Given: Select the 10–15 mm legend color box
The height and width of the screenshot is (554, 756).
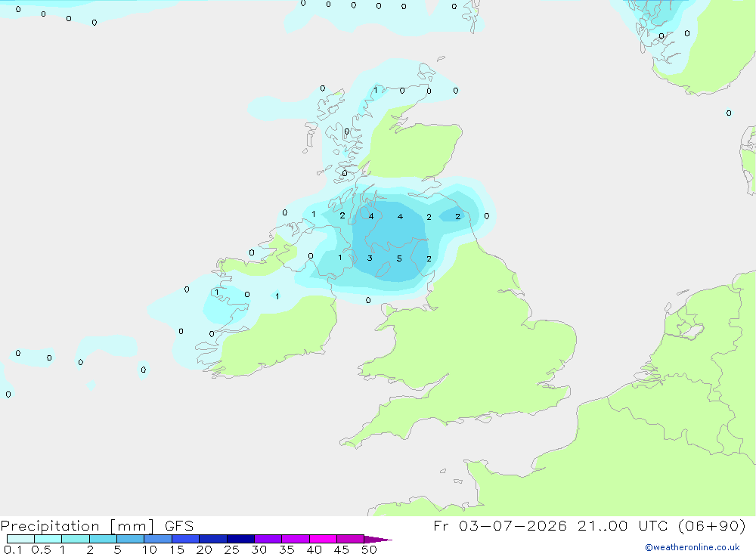Looking at the screenshot, I should (x=158, y=539).
